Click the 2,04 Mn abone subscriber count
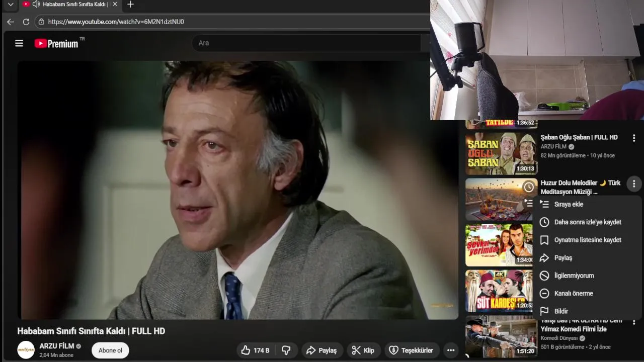This screenshot has height=362, width=644. click(x=56, y=355)
